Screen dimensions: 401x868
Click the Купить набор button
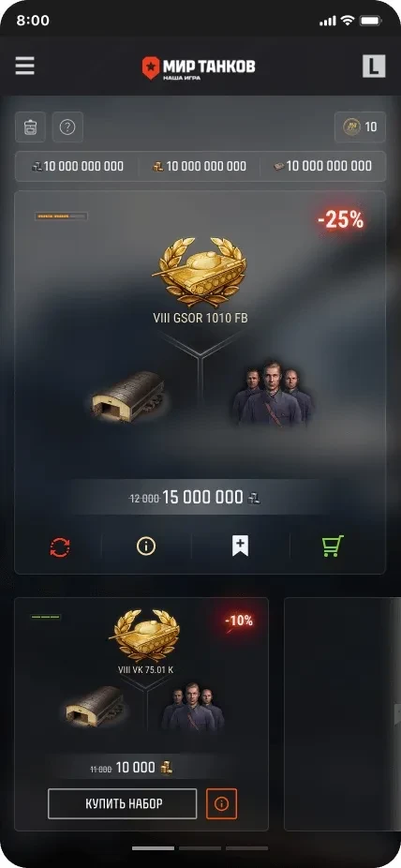click(x=122, y=803)
